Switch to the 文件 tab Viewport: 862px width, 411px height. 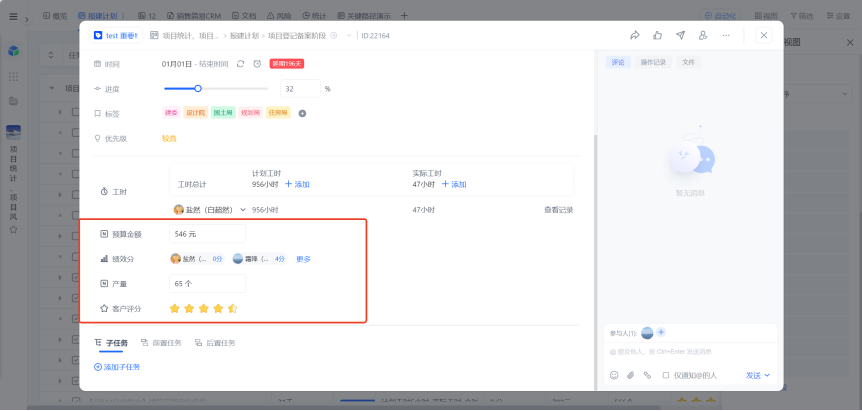(x=688, y=62)
